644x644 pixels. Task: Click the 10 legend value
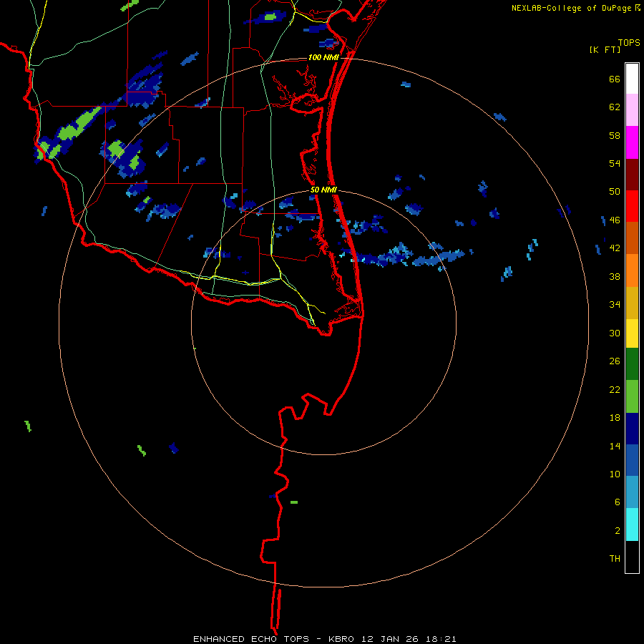615,474
